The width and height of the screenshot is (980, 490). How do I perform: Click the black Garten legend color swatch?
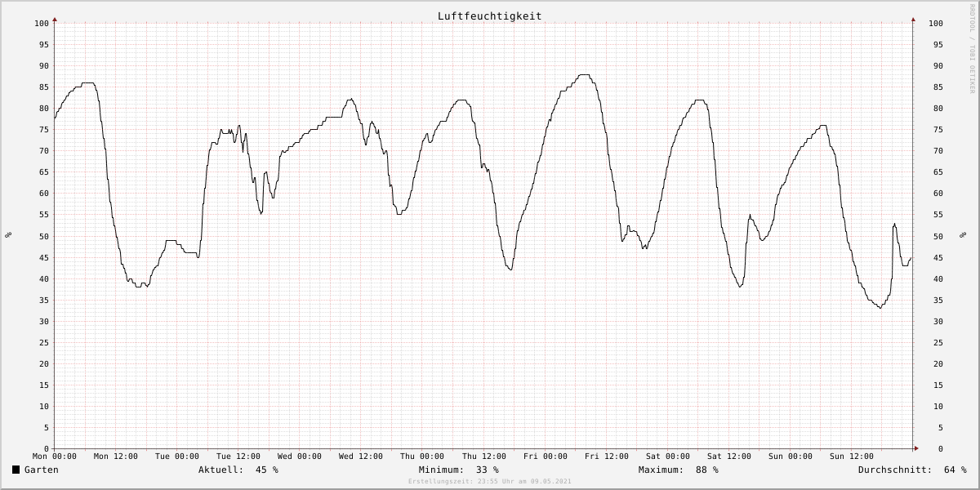point(16,470)
